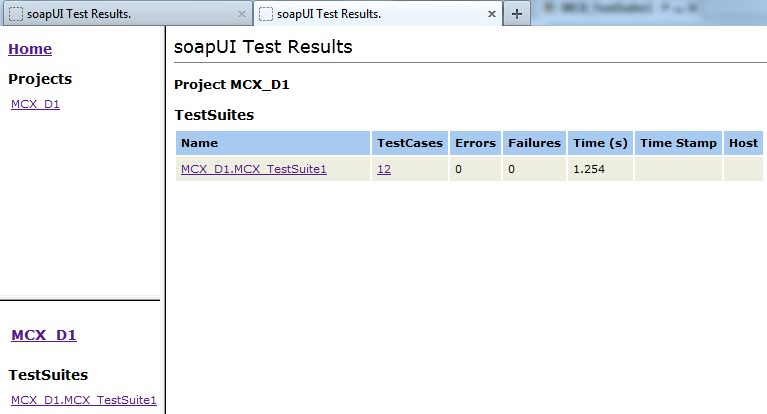The image size is (767, 414).
Task: Open the MCX_D1 heading link in lower frame
Action: pos(44,335)
